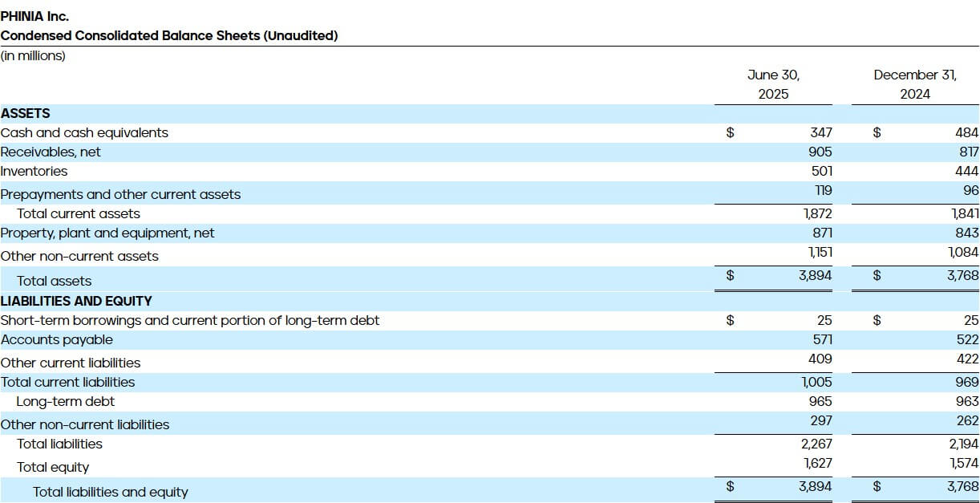Image resolution: width=980 pixels, height=503 pixels.
Task: Select the cash value 484
Action: (x=967, y=133)
